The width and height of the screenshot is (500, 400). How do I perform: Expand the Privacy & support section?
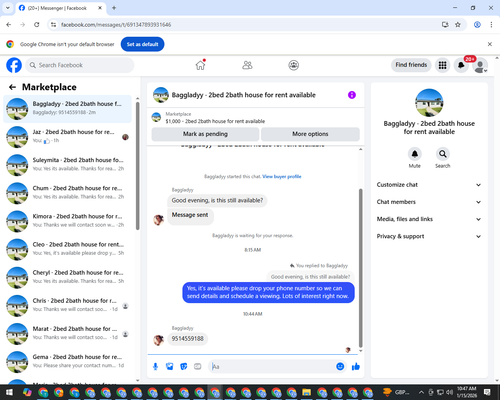pos(429,236)
